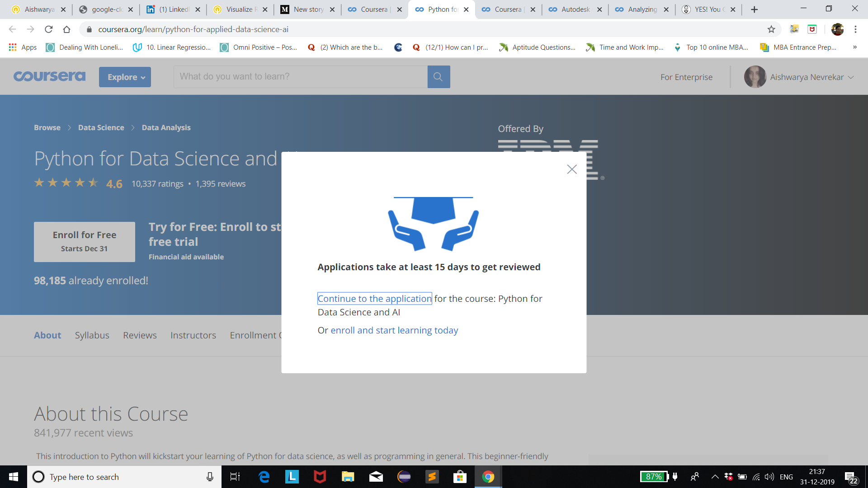This screenshot has height=488, width=868.
Task: Open the 10. Linear Regressio... bookmark
Action: 172,47
